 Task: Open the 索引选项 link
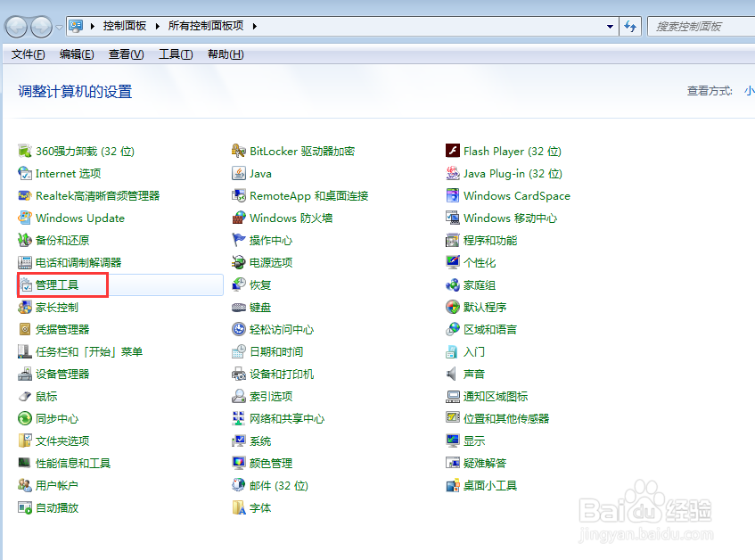pos(271,396)
